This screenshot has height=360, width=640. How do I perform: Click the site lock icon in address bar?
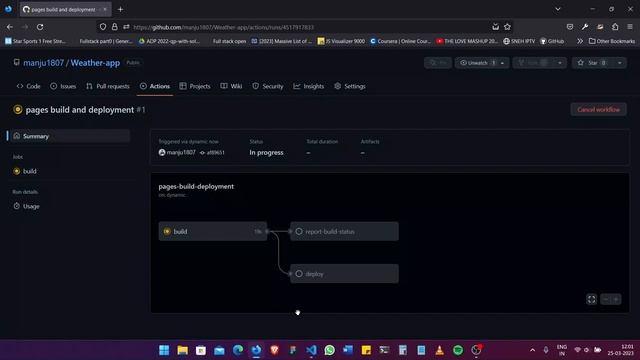115,27
